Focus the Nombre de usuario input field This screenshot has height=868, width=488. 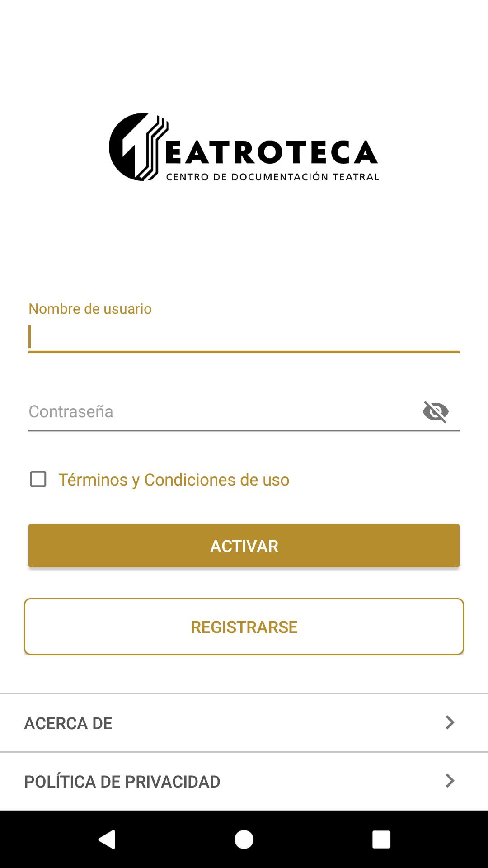coord(244,337)
